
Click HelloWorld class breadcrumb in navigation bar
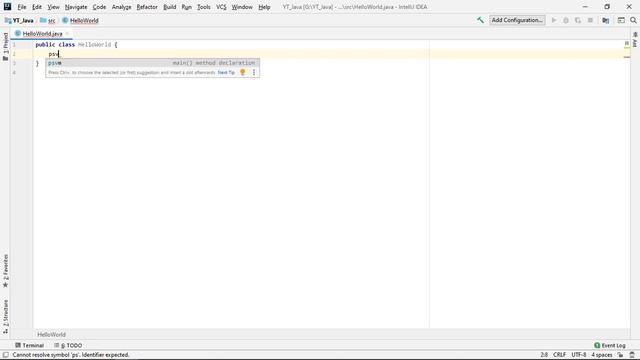(x=80, y=20)
